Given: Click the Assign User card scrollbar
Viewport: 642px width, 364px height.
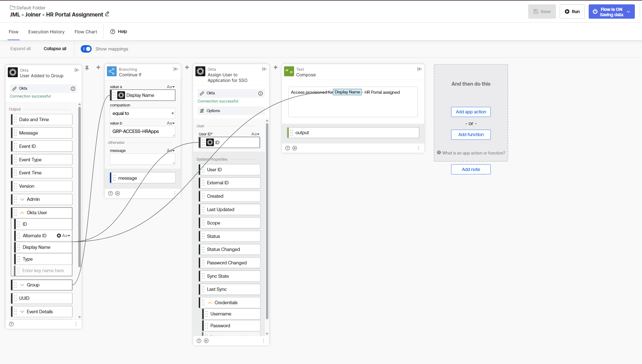Looking at the screenshot, I should (267, 221).
